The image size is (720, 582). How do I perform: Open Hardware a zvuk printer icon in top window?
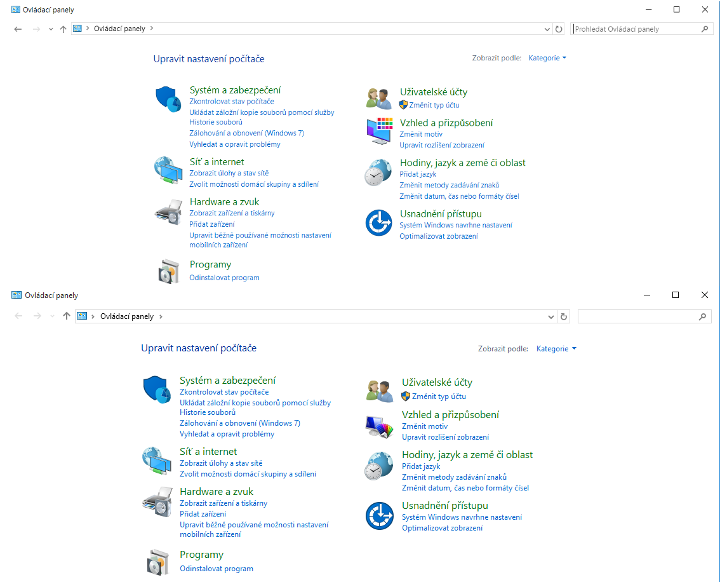pos(169,212)
